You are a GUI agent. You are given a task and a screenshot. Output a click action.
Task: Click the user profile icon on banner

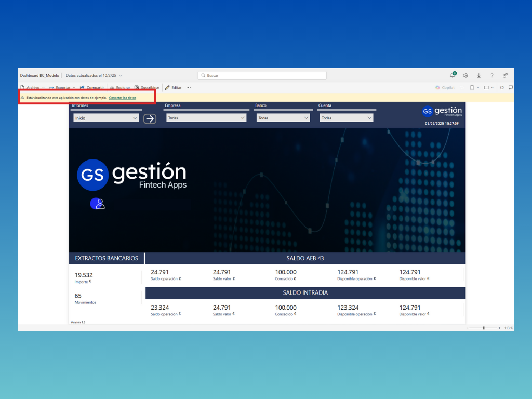97,204
